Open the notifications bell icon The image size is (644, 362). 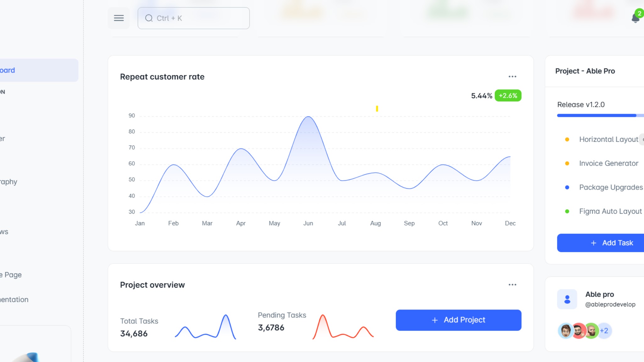[635, 18]
